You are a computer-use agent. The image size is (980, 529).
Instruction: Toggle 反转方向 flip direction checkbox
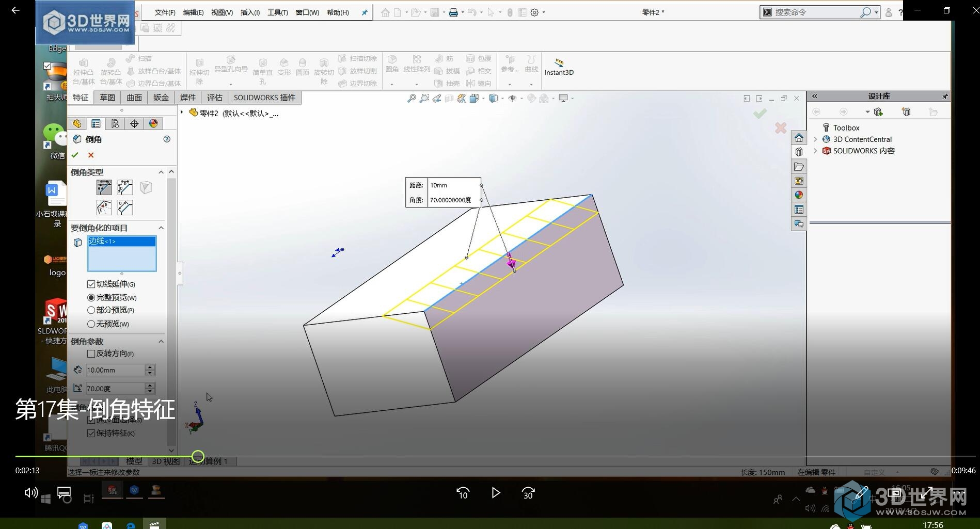(91, 354)
